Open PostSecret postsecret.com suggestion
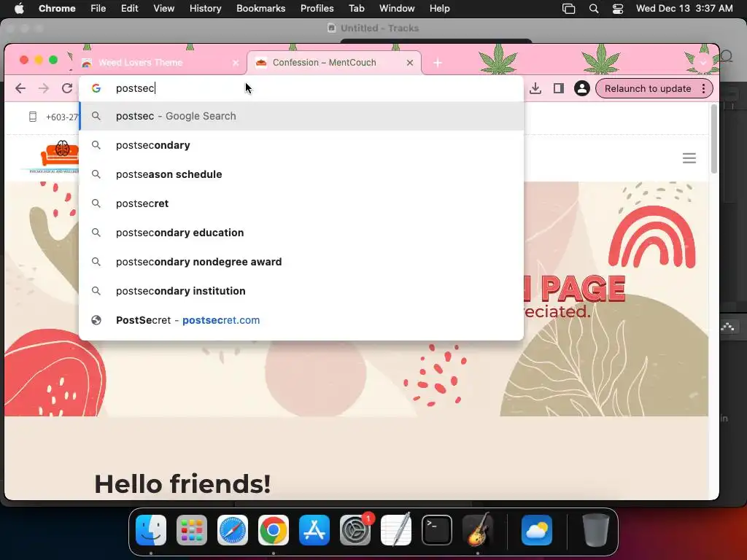Screen dimensions: 747x560 (x=301, y=320)
